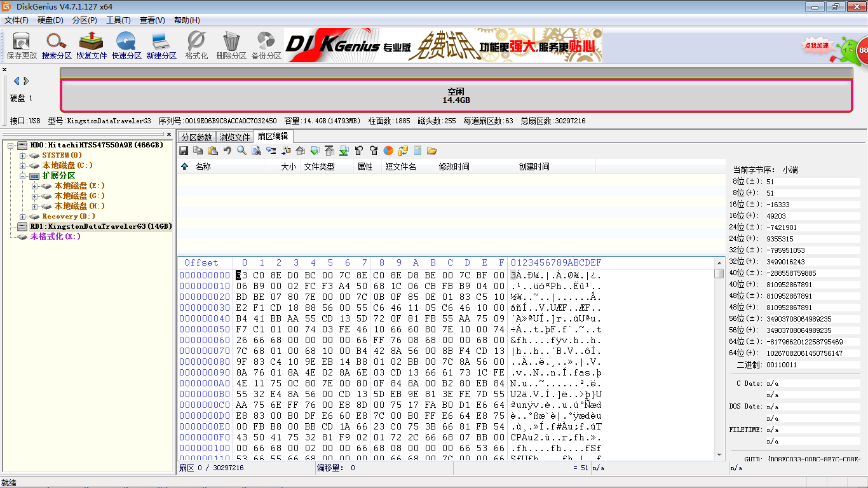Click the 删除分区 (Delete partition) toolbar icon

tap(231, 45)
